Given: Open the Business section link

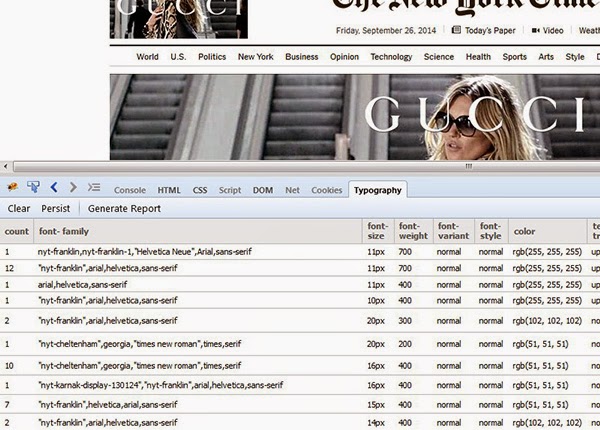Looking at the screenshot, I should pyautogui.click(x=302, y=57).
